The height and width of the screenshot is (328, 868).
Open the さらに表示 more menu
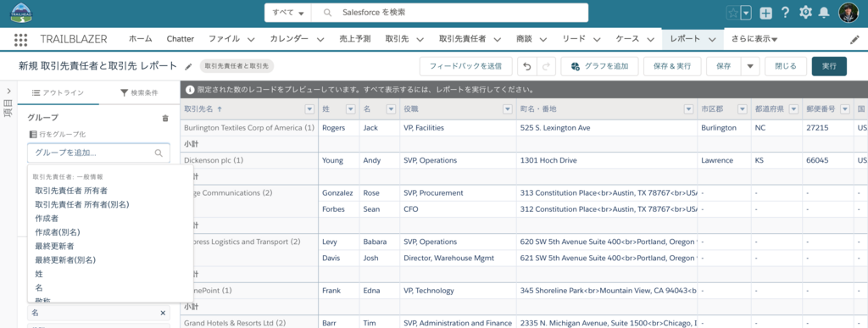click(754, 39)
